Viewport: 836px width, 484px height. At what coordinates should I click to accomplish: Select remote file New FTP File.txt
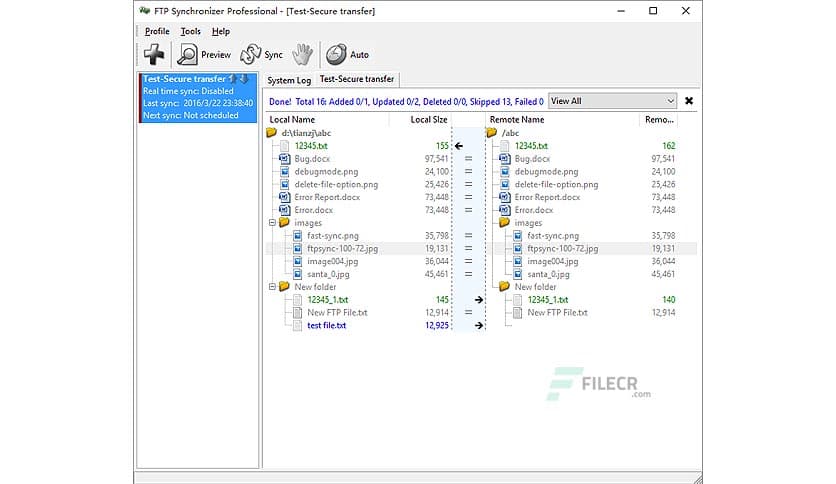coord(557,312)
